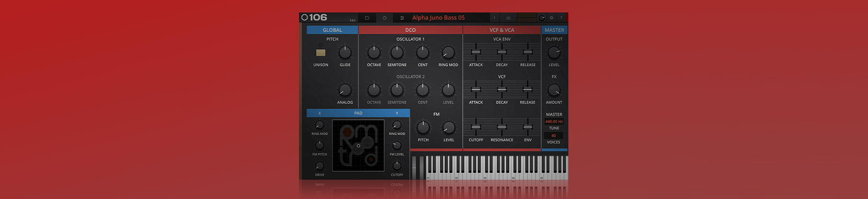
Task: Play the C3 key on keyboard
Action: tap(485, 176)
